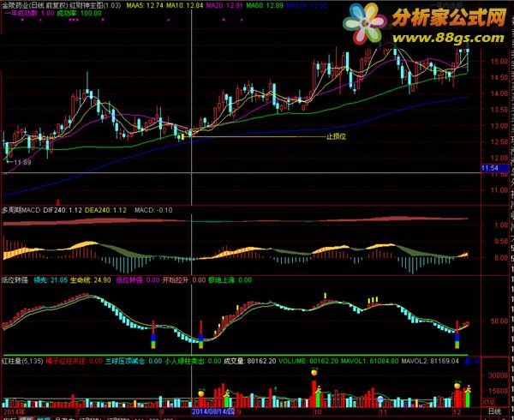
Task: Click the 成功率: 100.00 readout
Action: (80, 13)
